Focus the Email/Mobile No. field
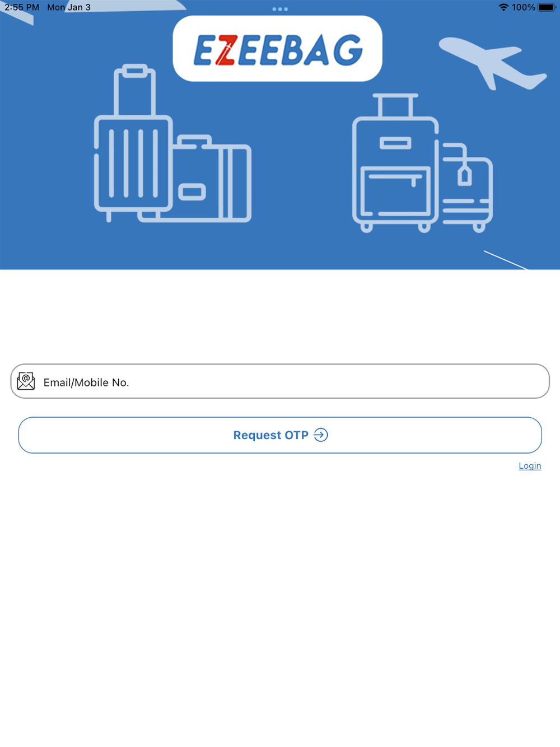This screenshot has height=747, width=560. pyautogui.click(x=280, y=381)
